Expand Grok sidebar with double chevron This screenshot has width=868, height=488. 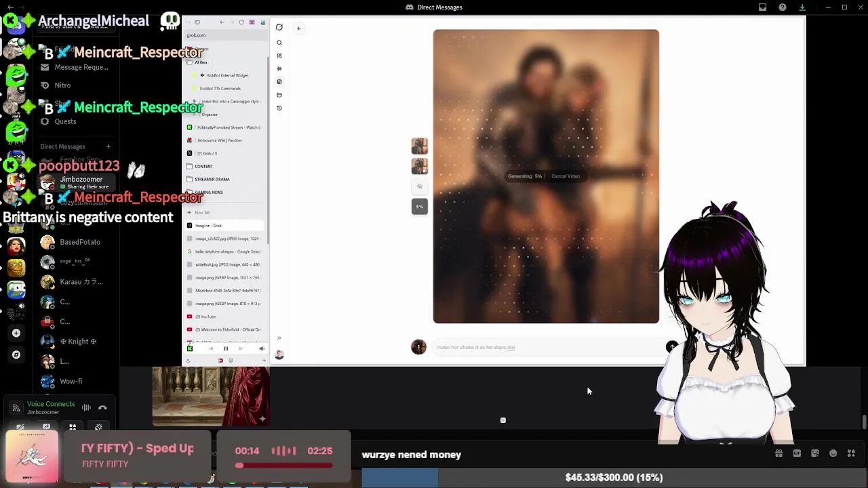[279, 338]
